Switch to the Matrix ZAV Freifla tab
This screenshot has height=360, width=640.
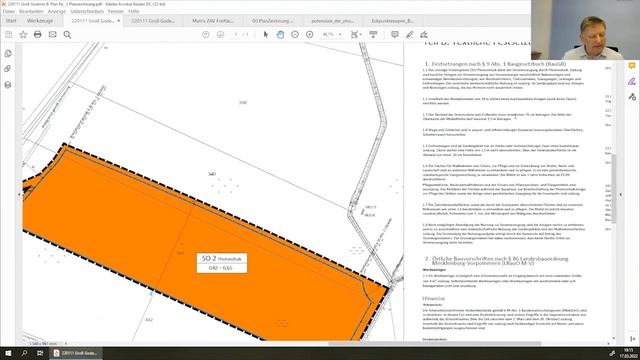213,21
